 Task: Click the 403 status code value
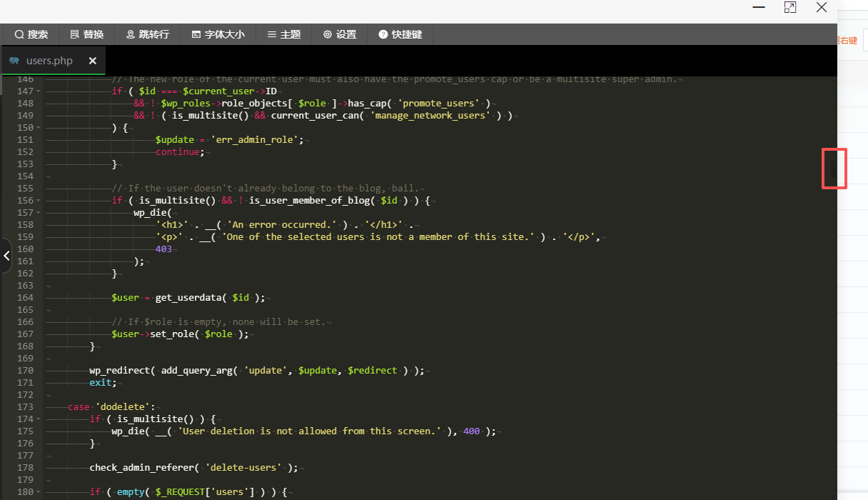[163, 249]
